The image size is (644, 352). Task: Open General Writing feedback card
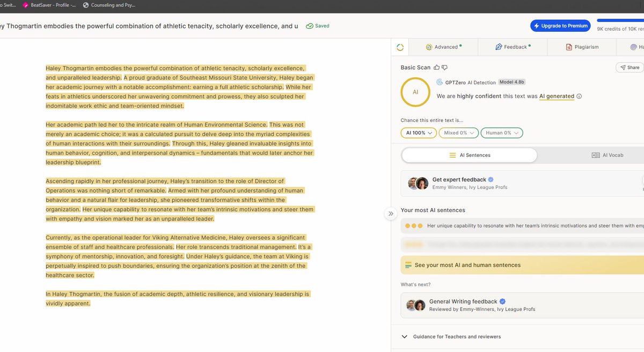point(522,305)
